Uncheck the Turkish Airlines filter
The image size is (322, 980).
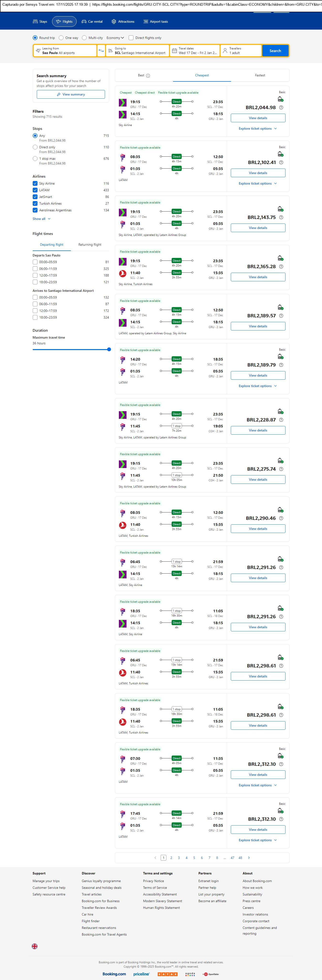[35, 203]
